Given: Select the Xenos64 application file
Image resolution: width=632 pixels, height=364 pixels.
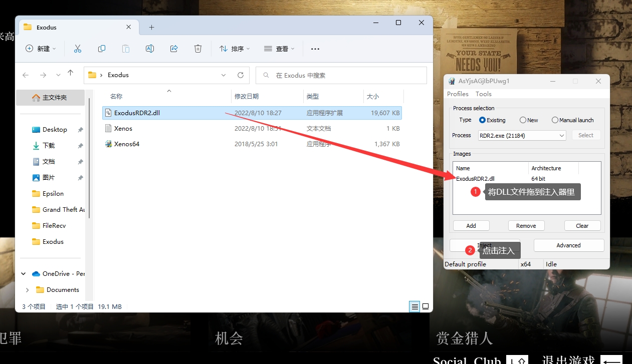Looking at the screenshot, I should tap(126, 144).
